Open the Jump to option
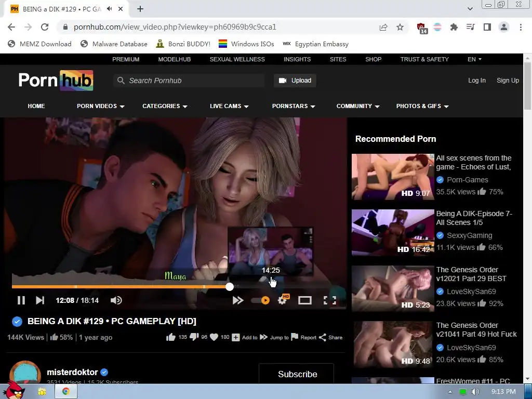Viewport: 532px width, 399px height. (x=274, y=337)
